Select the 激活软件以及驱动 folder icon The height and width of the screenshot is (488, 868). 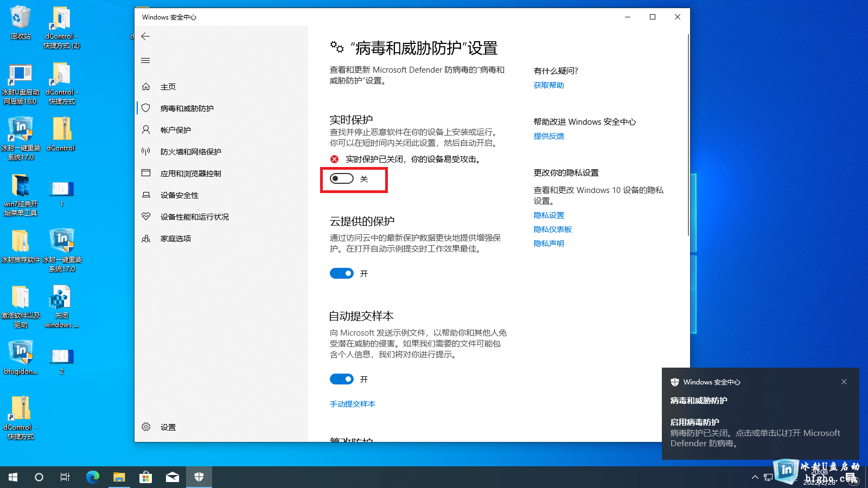pyautogui.click(x=20, y=306)
